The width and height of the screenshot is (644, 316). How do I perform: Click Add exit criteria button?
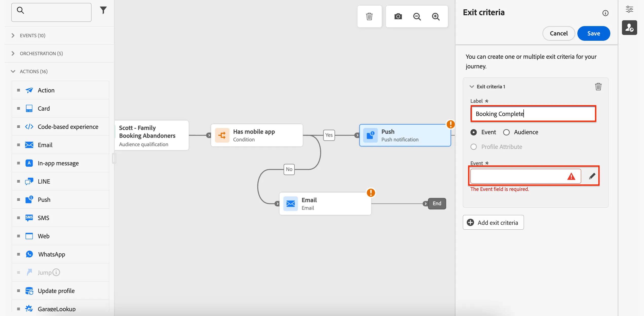tap(493, 223)
